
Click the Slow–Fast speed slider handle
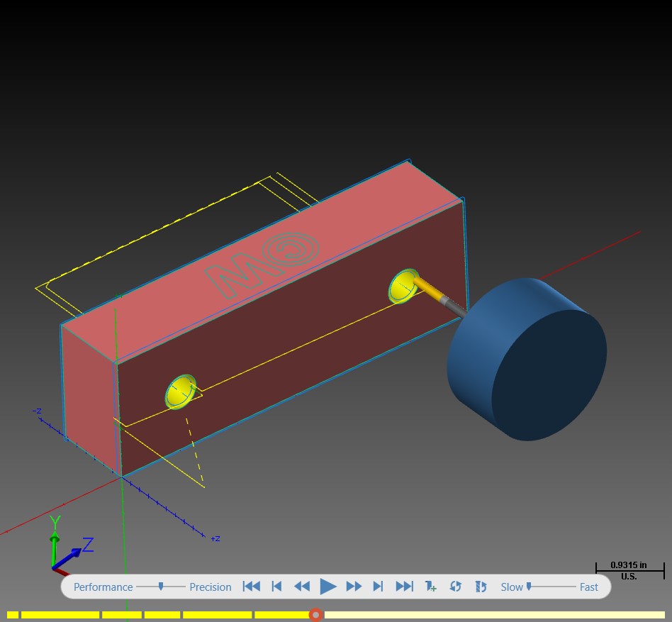(529, 586)
